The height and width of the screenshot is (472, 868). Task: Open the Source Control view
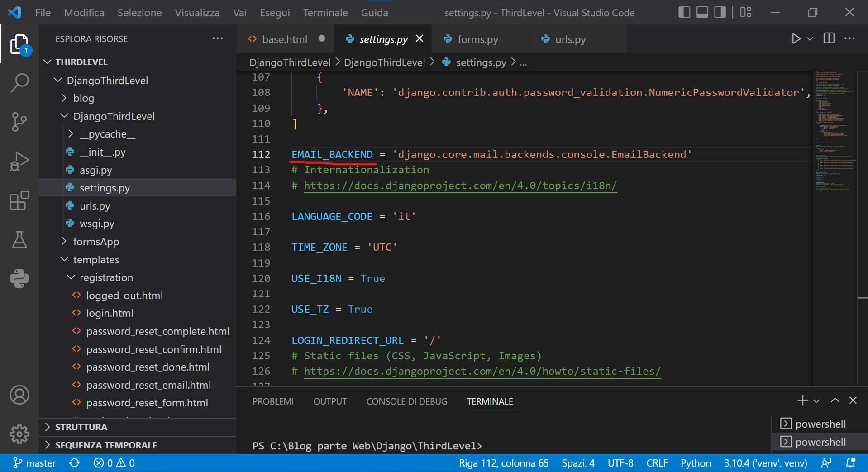[x=19, y=122]
